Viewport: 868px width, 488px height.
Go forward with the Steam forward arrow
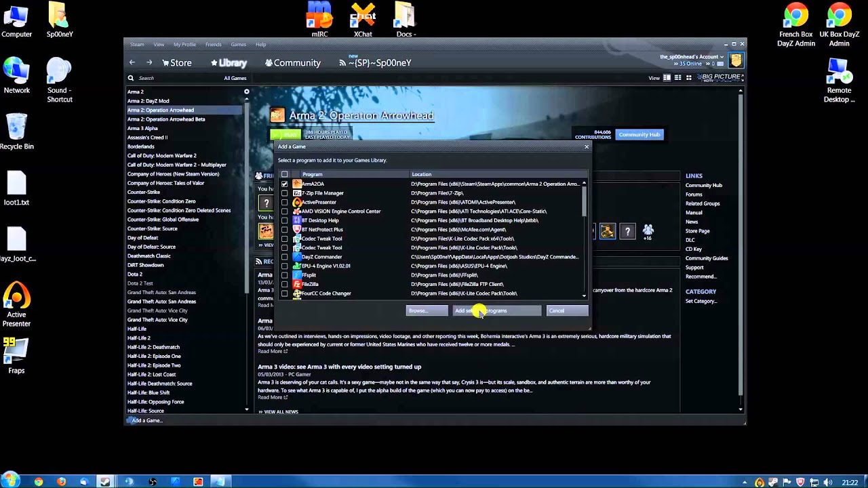(149, 62)
